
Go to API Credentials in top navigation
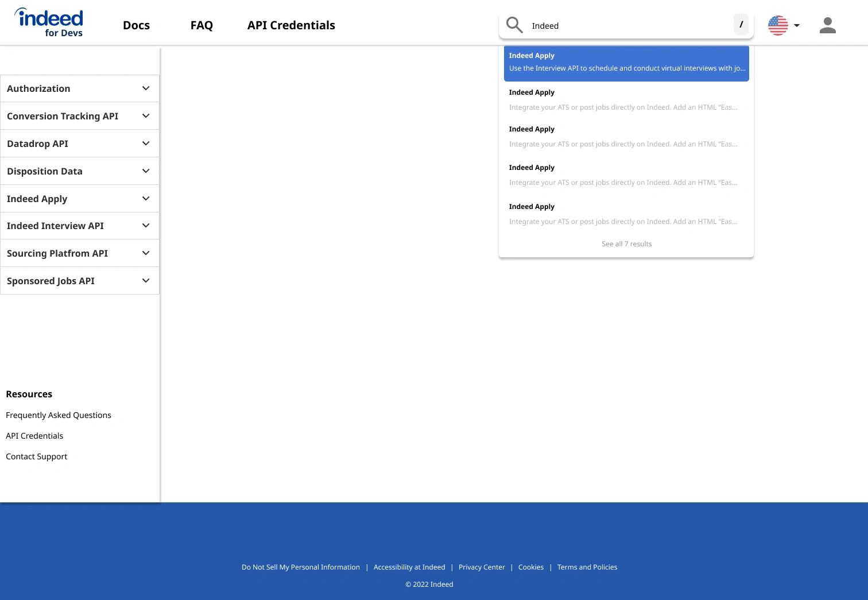click(x=291, y=25)
